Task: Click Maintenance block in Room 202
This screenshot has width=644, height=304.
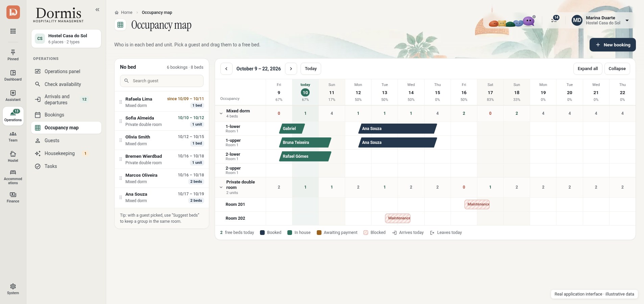Action: coord(398,218)
